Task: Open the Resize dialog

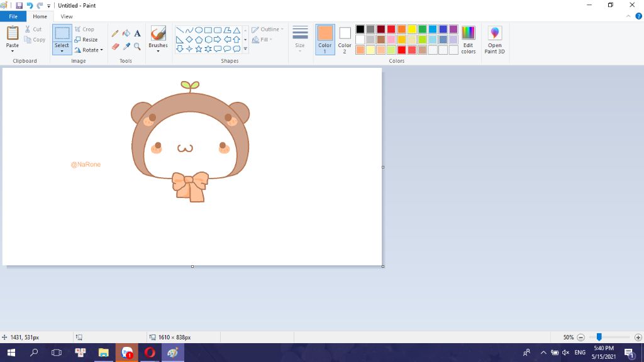Action: pyautogui.click(x=86, y=40)
